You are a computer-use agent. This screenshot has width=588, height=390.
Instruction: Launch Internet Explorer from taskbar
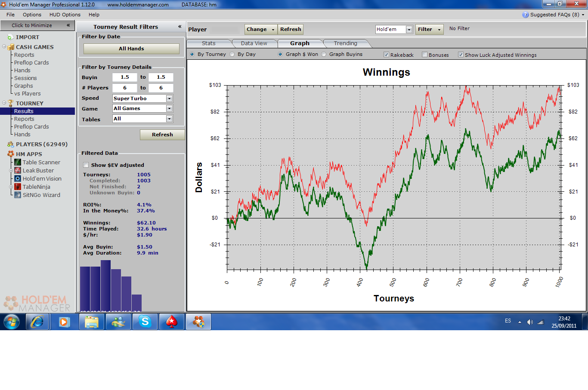[37, 322]
